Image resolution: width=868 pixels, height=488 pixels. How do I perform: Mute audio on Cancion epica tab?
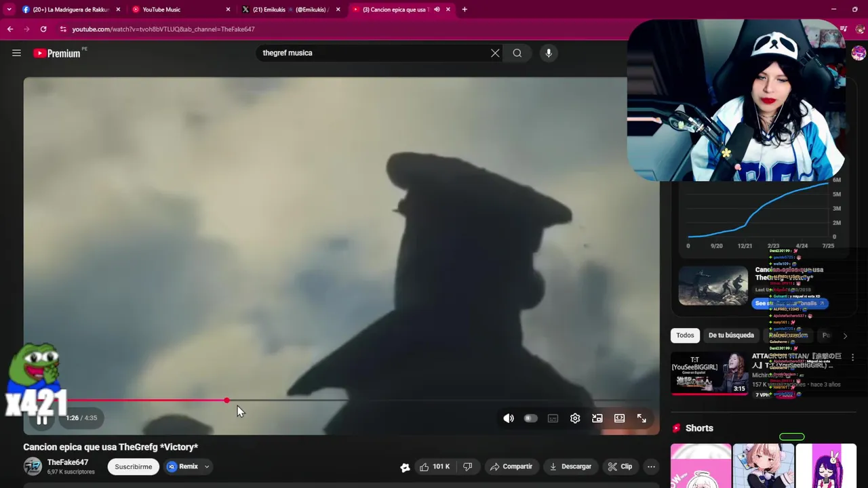(437, 9)
